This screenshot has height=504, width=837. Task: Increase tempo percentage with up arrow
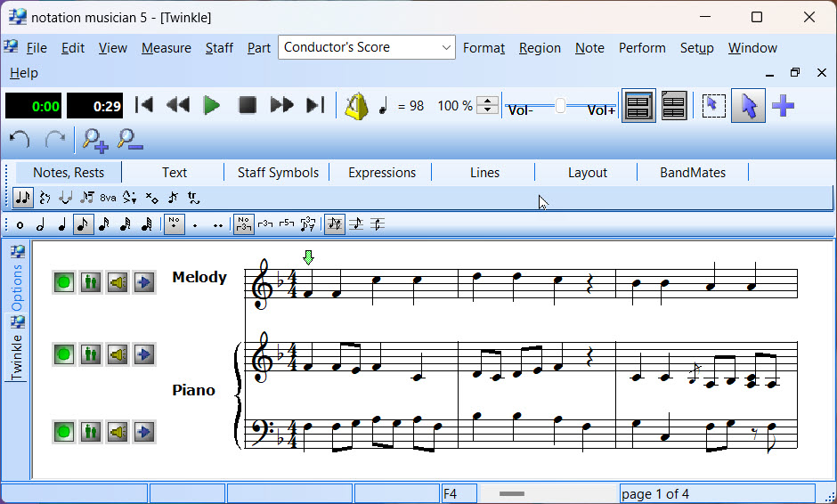click(487, 101)
